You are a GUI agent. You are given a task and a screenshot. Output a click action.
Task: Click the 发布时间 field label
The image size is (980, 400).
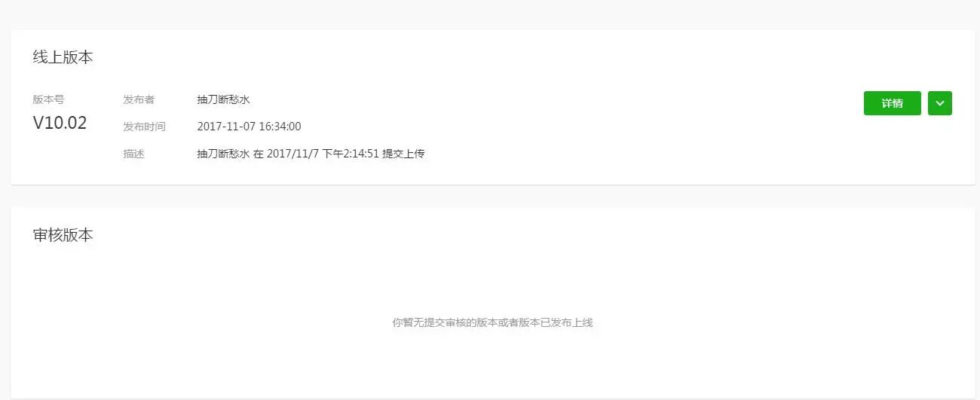(144, 127)
